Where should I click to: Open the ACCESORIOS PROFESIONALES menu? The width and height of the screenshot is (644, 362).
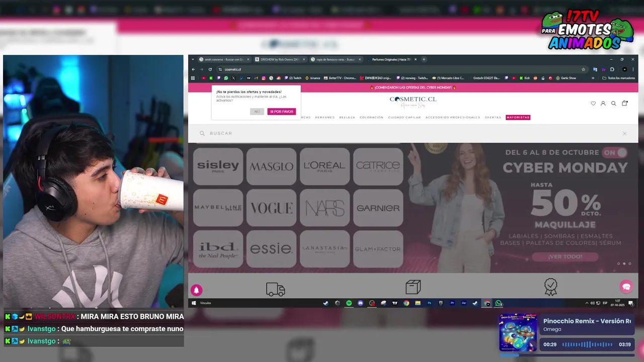[x=453, y=117]
